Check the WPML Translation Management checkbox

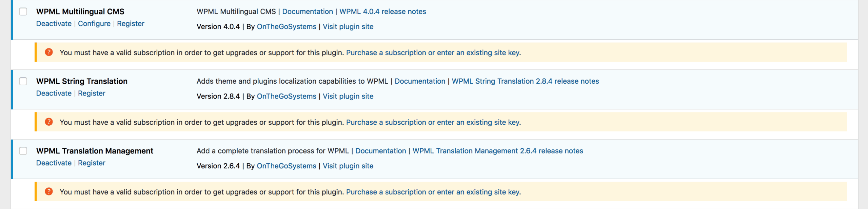(x=23, y=151)
